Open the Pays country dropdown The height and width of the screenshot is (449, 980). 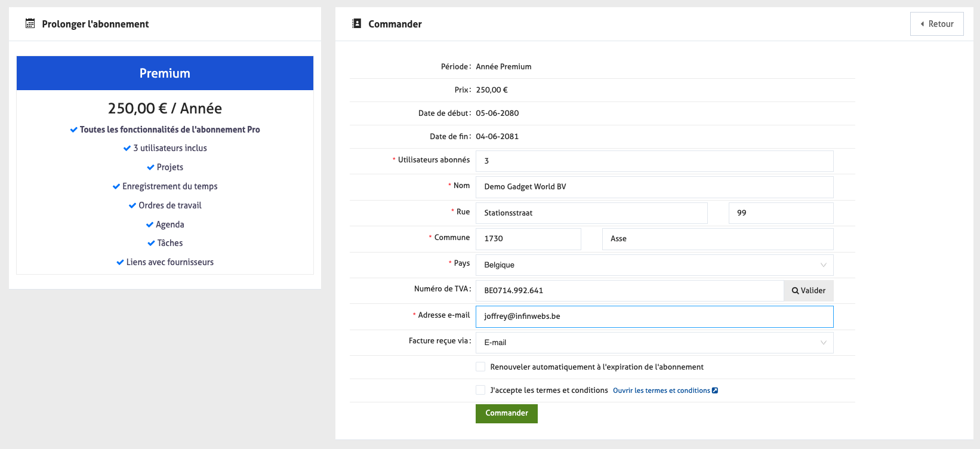(x=654, y=265)
